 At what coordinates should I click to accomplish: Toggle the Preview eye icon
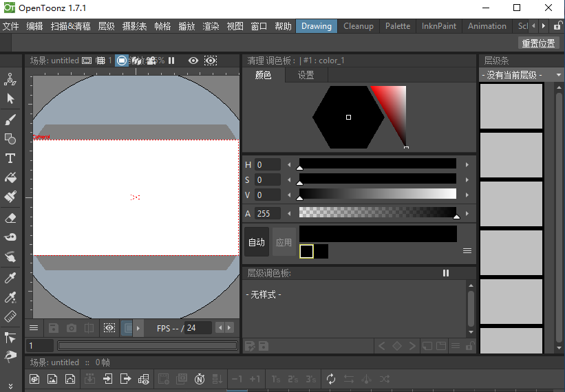click(193, 61)
